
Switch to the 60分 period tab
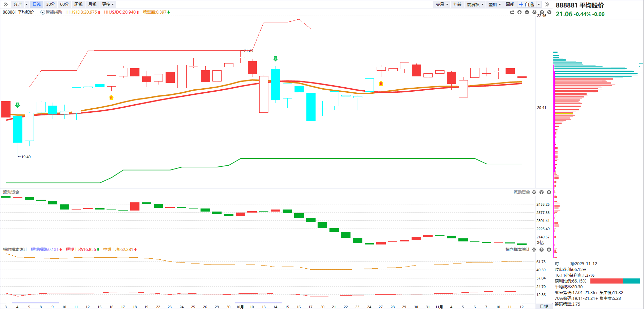coord(64,4)
